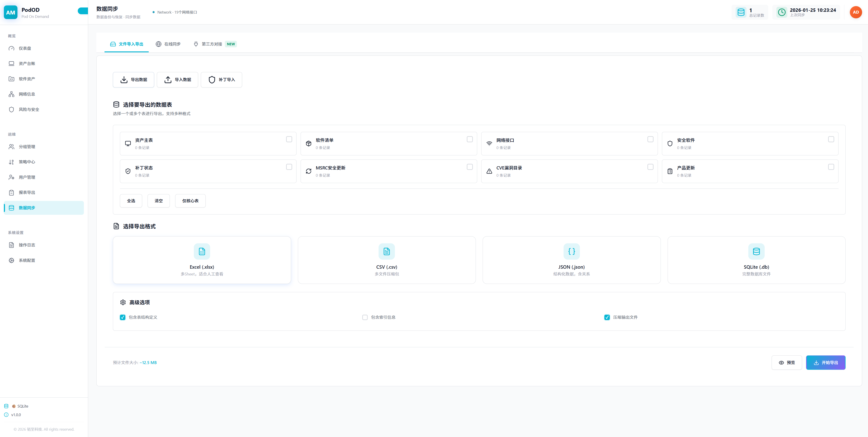Uncheck the 压缩输出文件 option
The width and height of the screenshot is (868, 437).
[607, 317]
